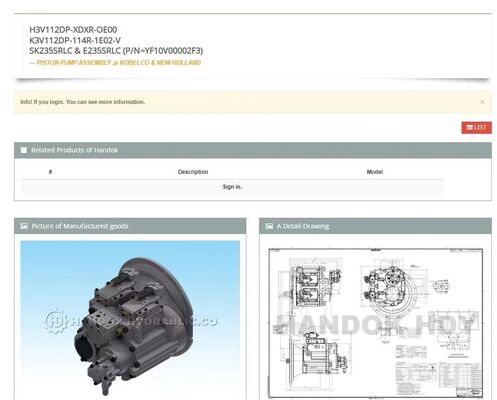Click the red LIST button
The height and width of the screenshot is (400, 497).
point(476,128)
